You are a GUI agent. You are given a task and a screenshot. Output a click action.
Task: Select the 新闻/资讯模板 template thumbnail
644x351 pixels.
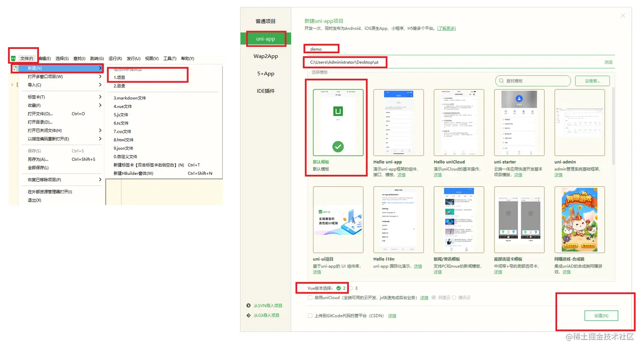(x=459, y=220)
